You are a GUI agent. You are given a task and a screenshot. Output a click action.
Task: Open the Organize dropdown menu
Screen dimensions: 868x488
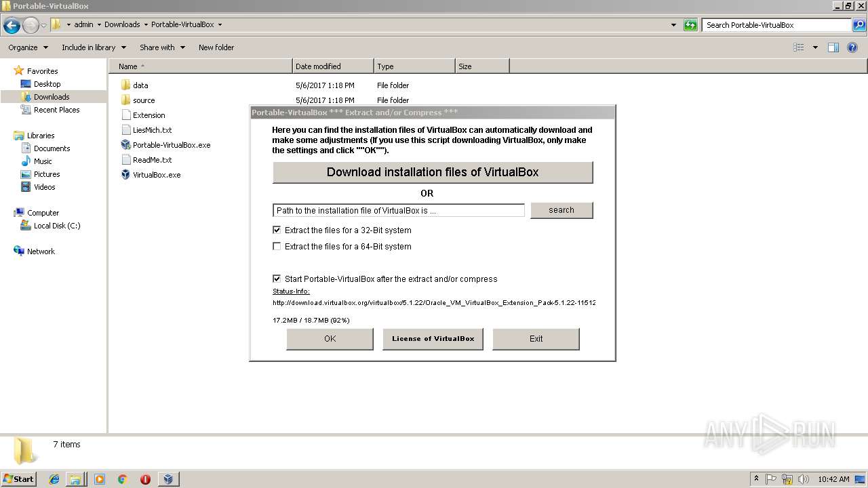tap(28, 47)
